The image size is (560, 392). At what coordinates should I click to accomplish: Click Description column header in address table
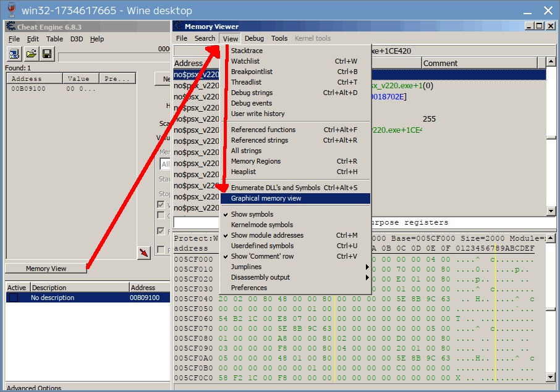click(80, 288)
